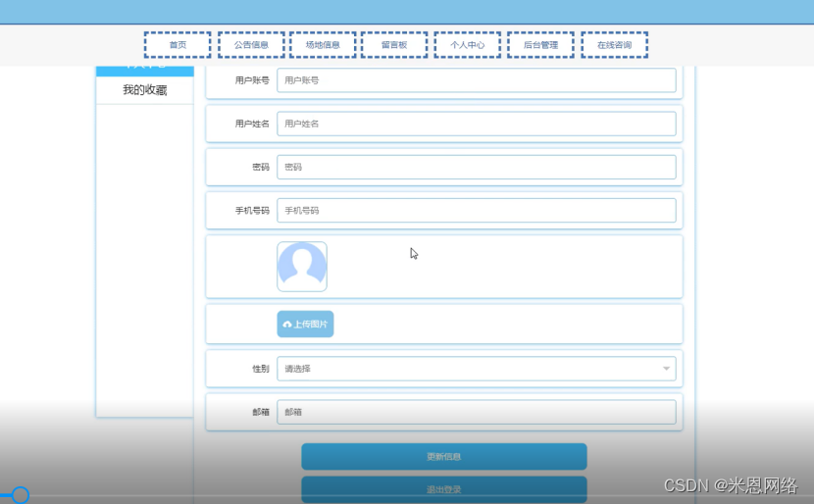Click the user avatar placeholder image
The image size is (814, 504).
pos(302,267)
